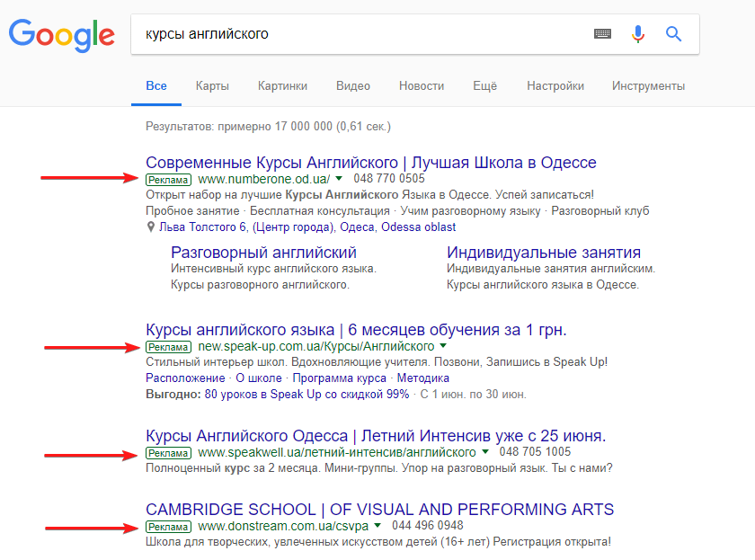Open CAMBRIDGE SCHOOL result title
Image resolution: width=755 pixels, height=560 pixels.
coord(380,510)
